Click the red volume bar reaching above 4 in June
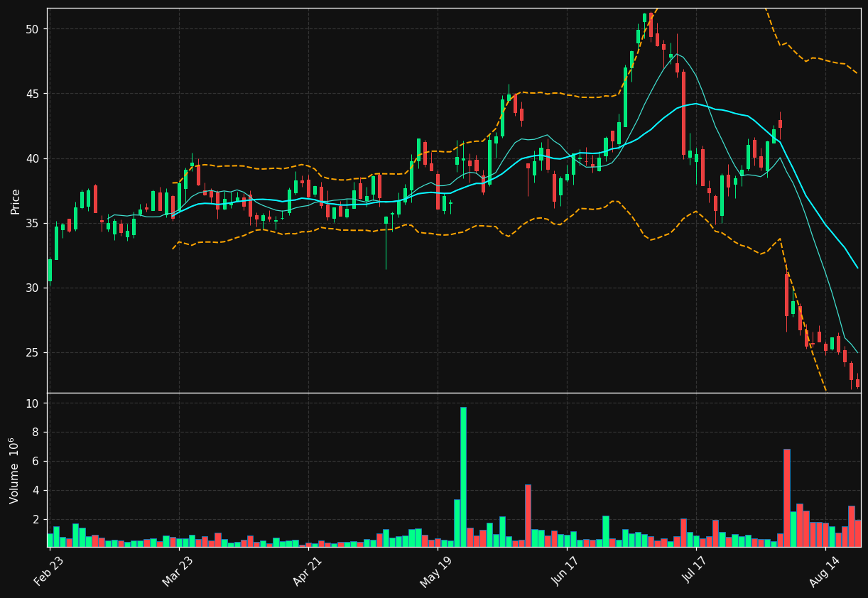The width and height of the screenshot is (868, 598). pos(528,516)
